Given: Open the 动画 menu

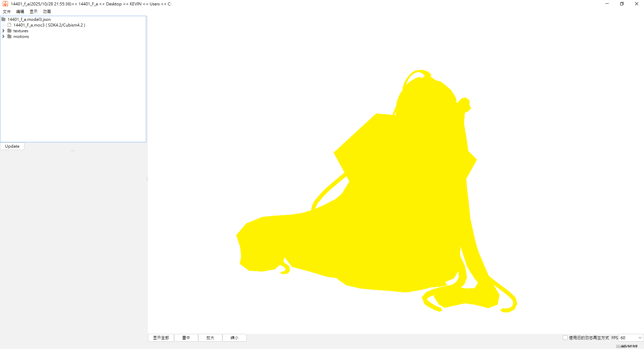Looking at the screenshot, I should (47, 12).
